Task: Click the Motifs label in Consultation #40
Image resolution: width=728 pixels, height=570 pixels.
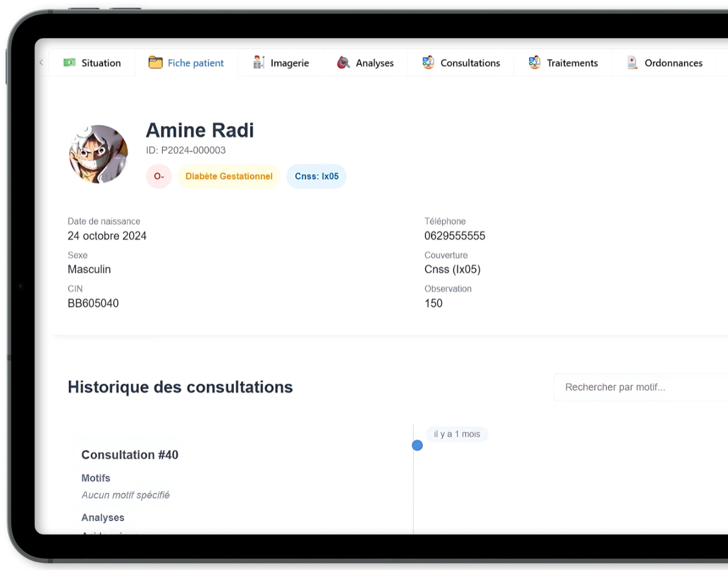Action: click(x=96, y=478)
